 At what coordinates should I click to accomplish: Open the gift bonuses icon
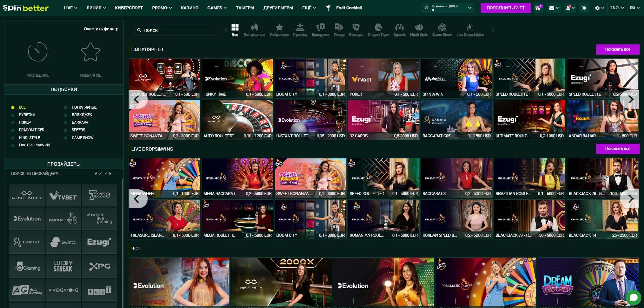pos(538,8)
